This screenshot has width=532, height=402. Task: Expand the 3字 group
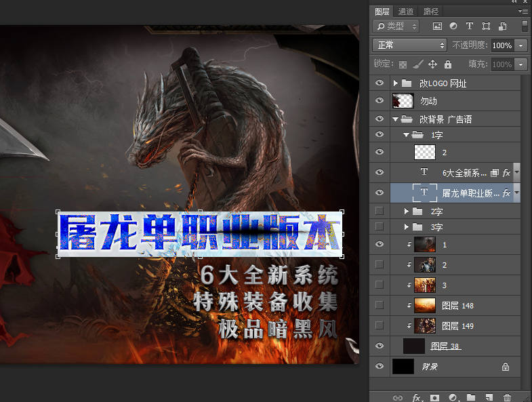tap(406, 227)
